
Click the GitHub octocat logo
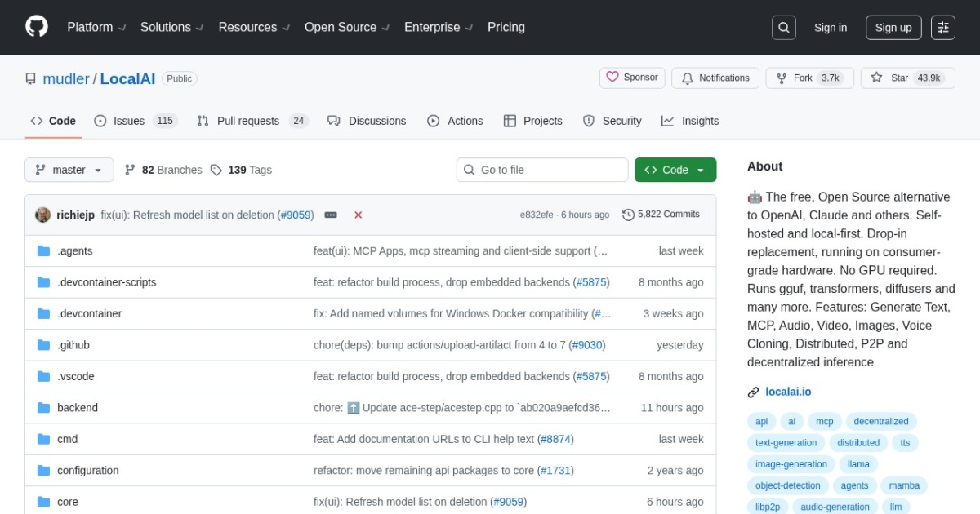point(36,27)
